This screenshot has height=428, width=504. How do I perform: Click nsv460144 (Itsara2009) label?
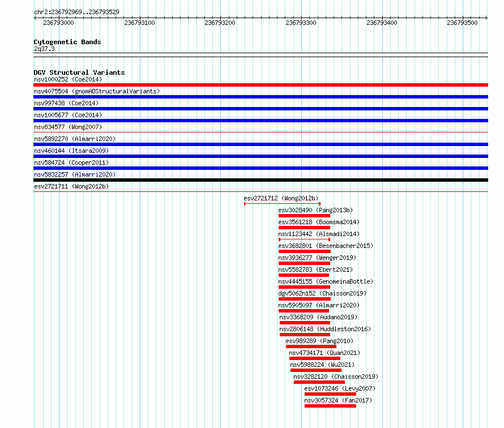(71, 151)
